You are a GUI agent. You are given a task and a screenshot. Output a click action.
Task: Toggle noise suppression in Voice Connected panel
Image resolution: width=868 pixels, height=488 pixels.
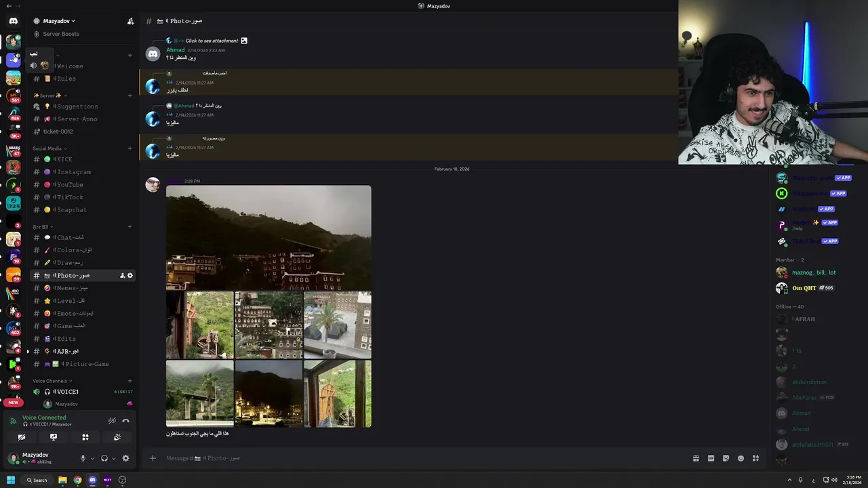pyautogui.click(x=112, y=420)
